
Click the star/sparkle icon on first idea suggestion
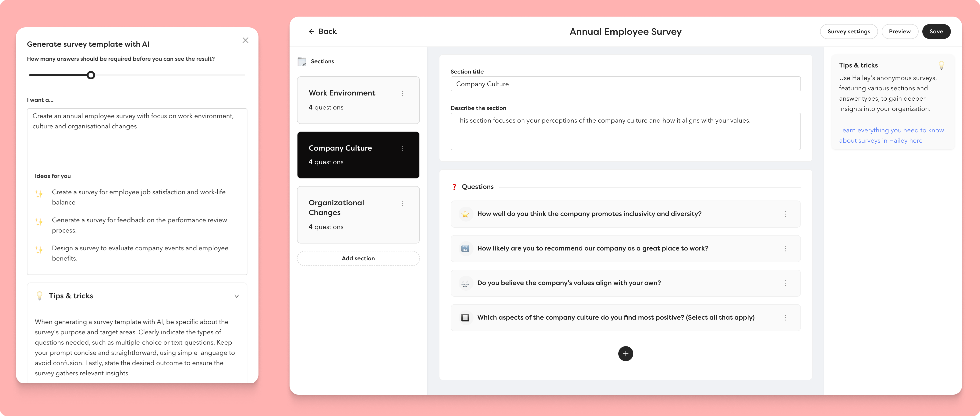click(39, 194)
